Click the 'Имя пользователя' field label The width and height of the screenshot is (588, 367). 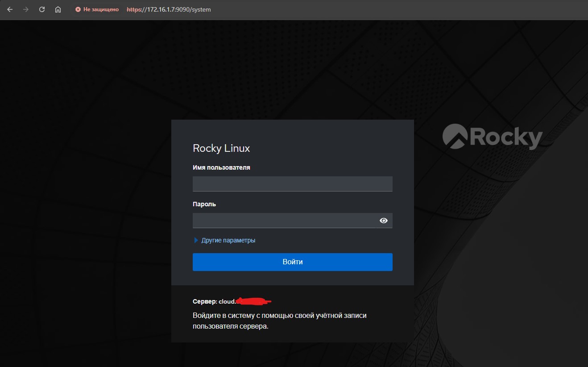pyautogui.click(x=221, y=168)
